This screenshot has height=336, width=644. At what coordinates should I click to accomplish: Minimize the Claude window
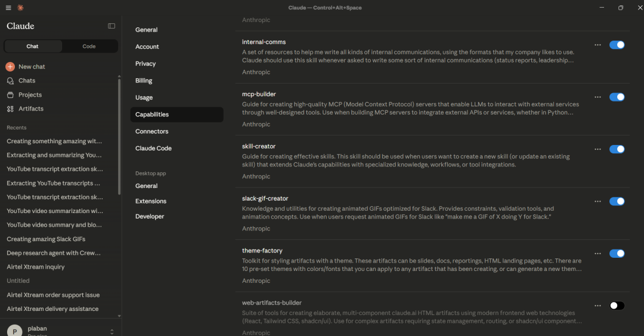[602, 8]
